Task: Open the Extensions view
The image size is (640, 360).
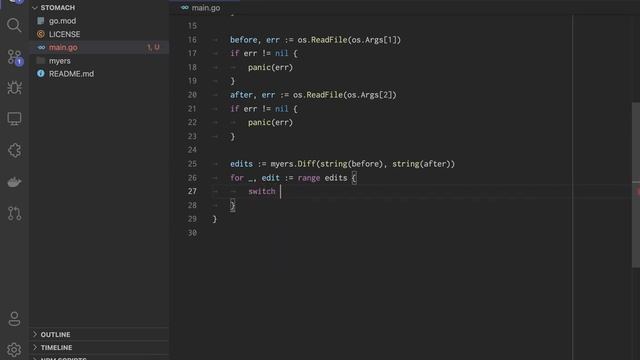Action: [x=14, y=150]
